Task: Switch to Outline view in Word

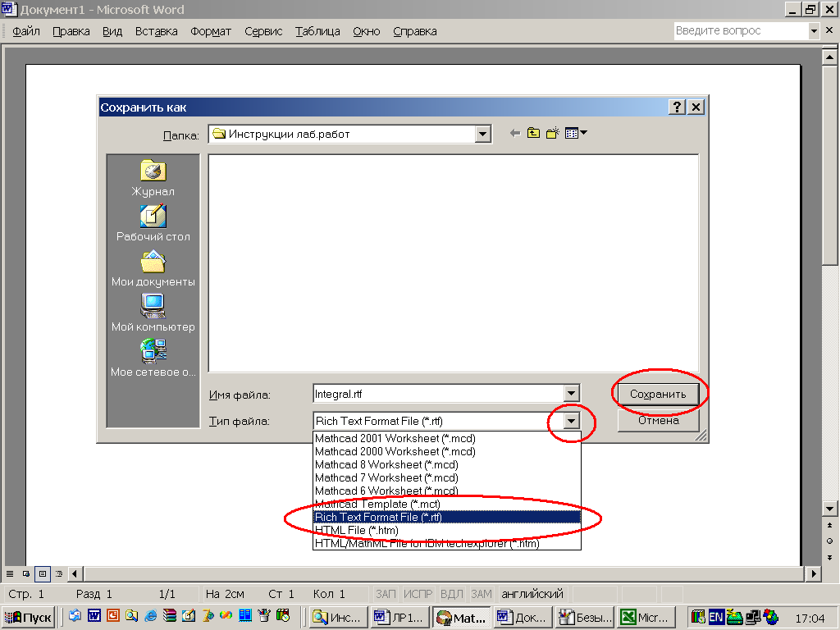Action: point(59,573)
